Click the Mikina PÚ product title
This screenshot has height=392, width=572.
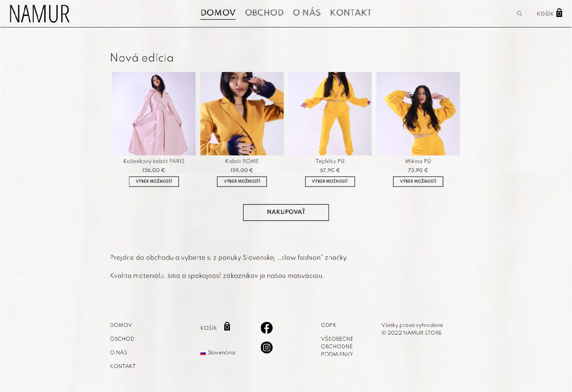tap(418, 161)
